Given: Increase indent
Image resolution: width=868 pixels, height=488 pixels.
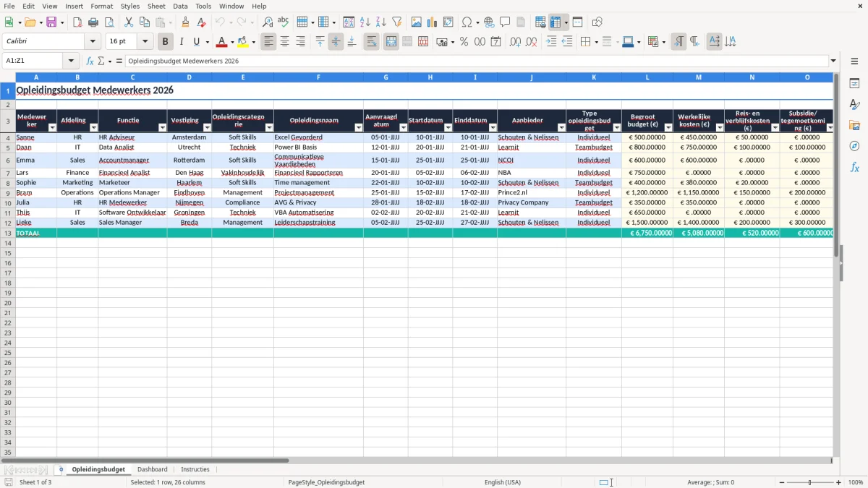Looking at the screenshot, I should tap(551, 42).
